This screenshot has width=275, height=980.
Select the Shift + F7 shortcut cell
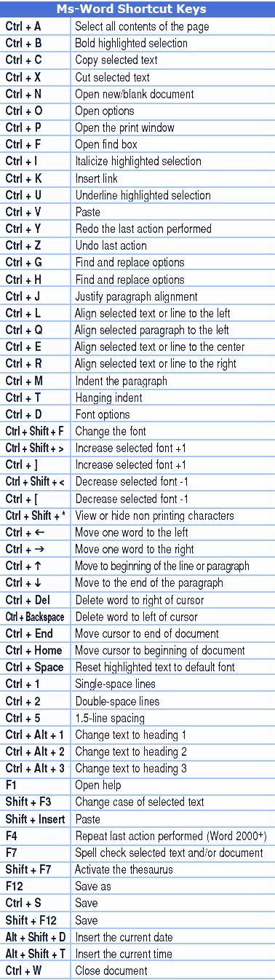(36, 869)
